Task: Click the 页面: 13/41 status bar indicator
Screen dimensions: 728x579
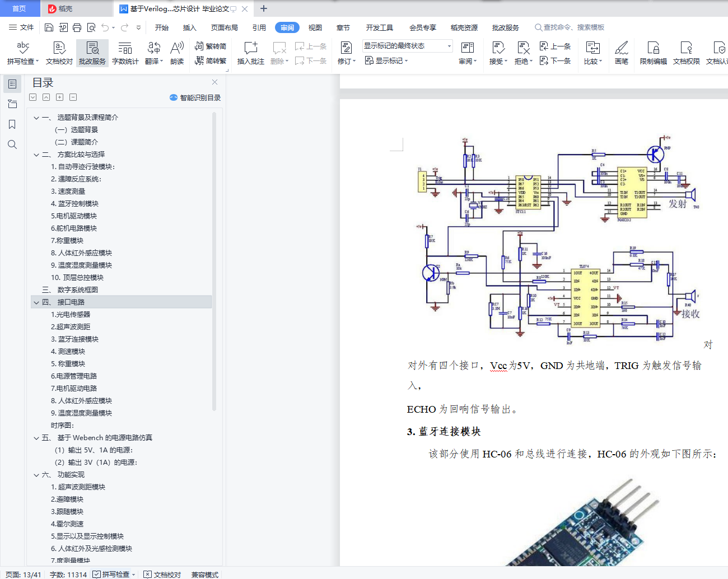Action: (24, 575)
